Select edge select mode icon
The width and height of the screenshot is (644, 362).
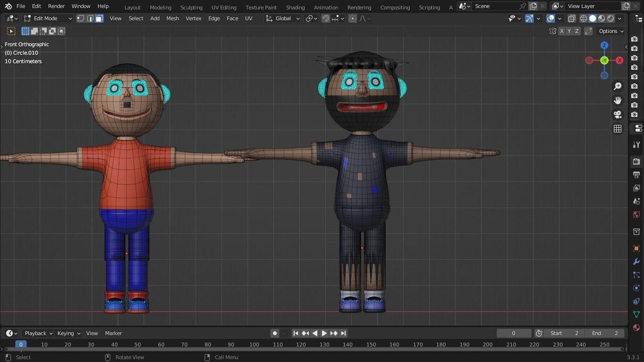coord(90,18)
